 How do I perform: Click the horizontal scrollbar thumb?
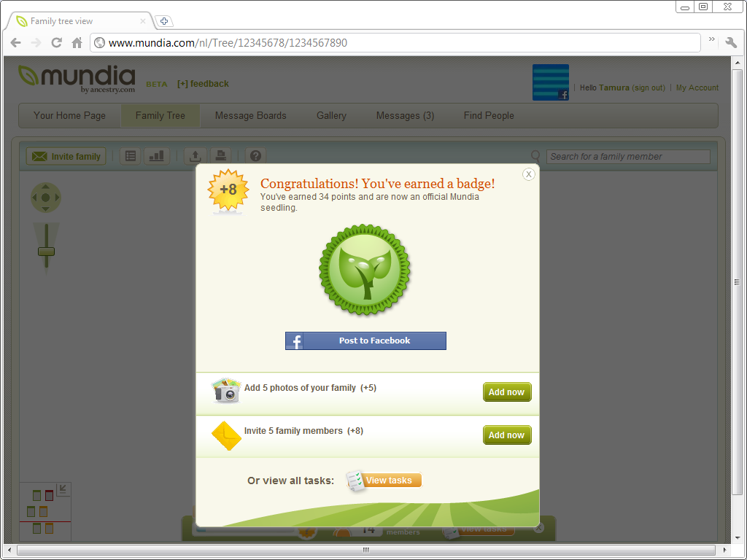[366, 550]
